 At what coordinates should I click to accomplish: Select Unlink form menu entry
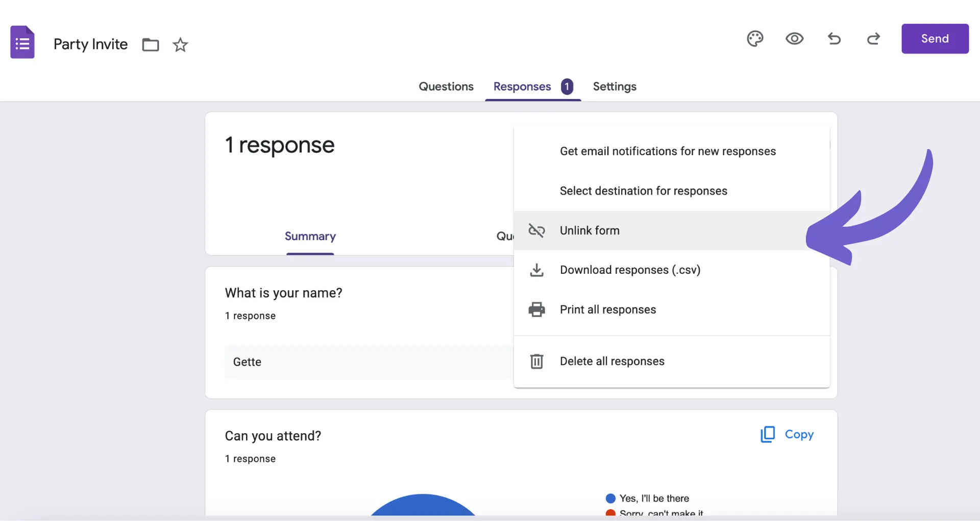(x=672, y=230)
